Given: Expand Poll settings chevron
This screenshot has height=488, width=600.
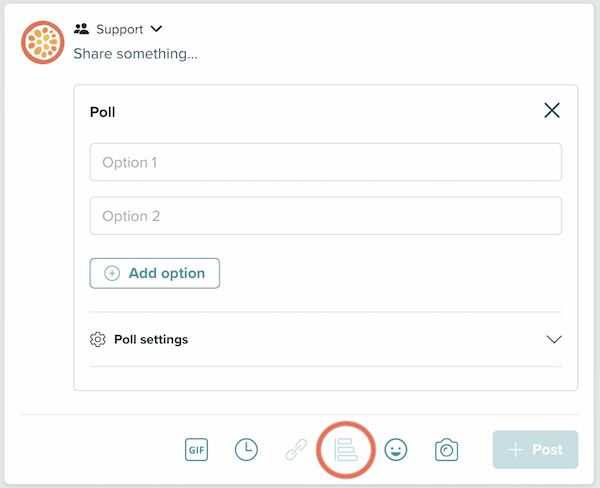Looking at the screenshot, I should [x=554, y=339].
